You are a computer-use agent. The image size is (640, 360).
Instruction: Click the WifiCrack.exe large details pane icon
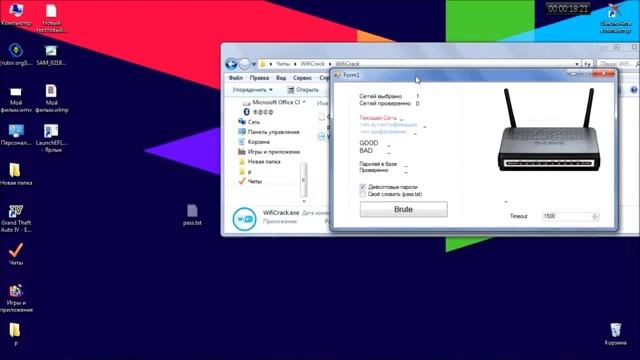pos(244,219)
